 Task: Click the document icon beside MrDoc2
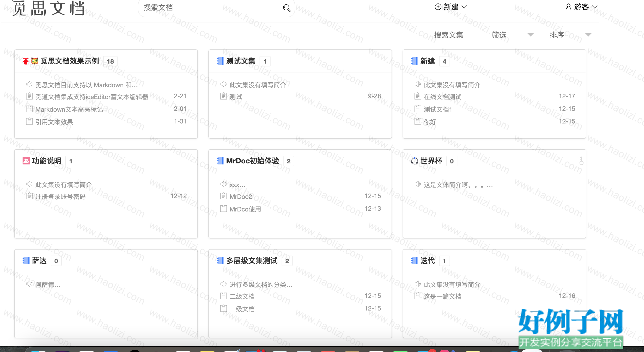point(223,196)
